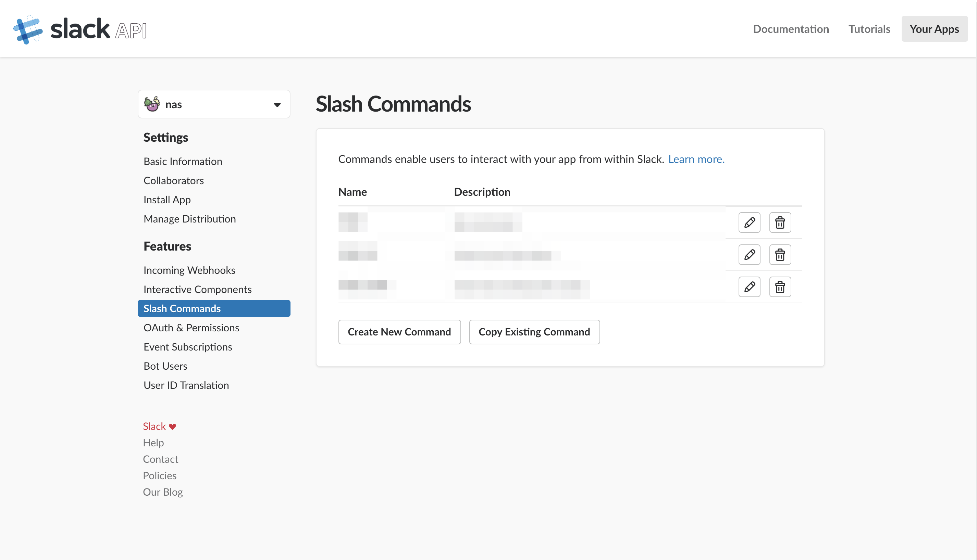Go to Incoming Webhooks
The height and width of the screenshot is (560, 977).
189,270
